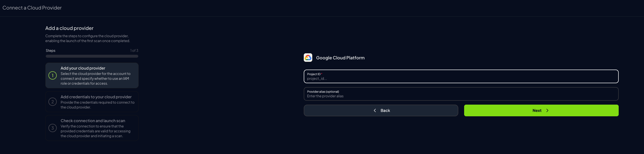This screenshot has height=154, width=644.
Task: Click the Steps progress bar
Action: tap(92, 56)
